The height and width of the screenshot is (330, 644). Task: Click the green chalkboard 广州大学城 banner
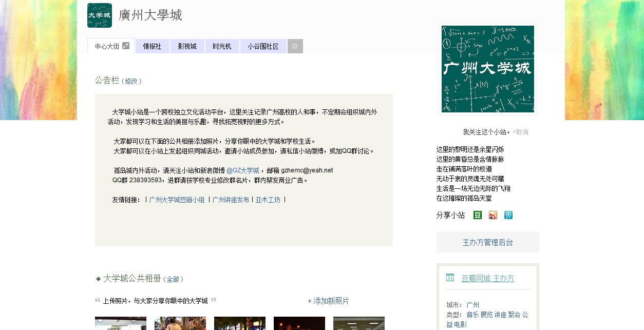(487, 69)
